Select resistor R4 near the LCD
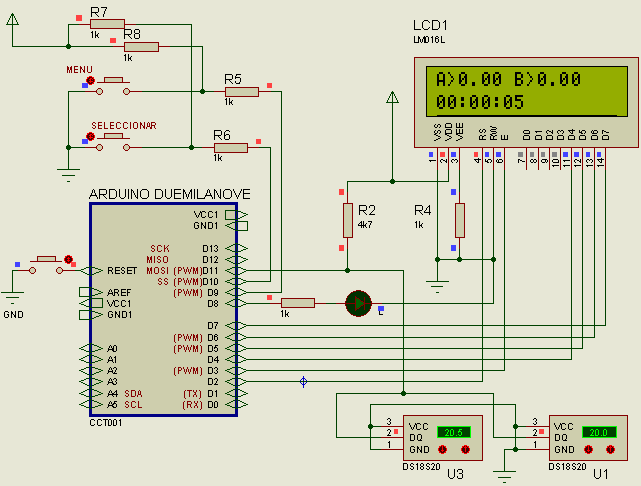The image size is (641, 486). [459, 220]
